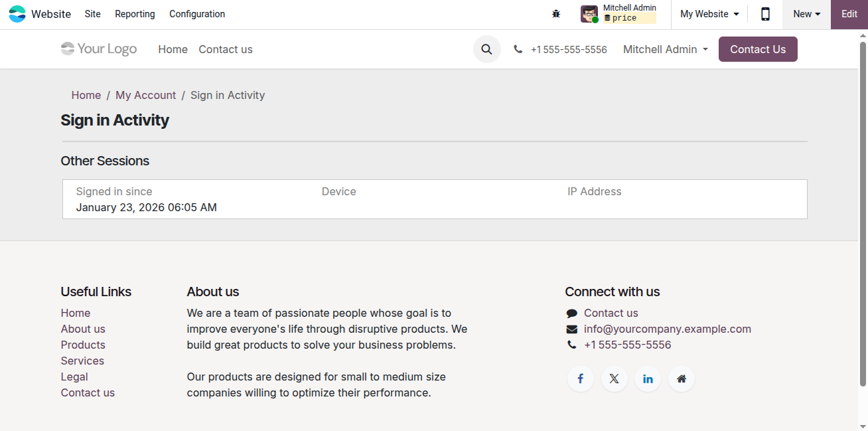868x431 pixels.
Task: Open the My Website dropdown
Action: [x=709, y=14]
